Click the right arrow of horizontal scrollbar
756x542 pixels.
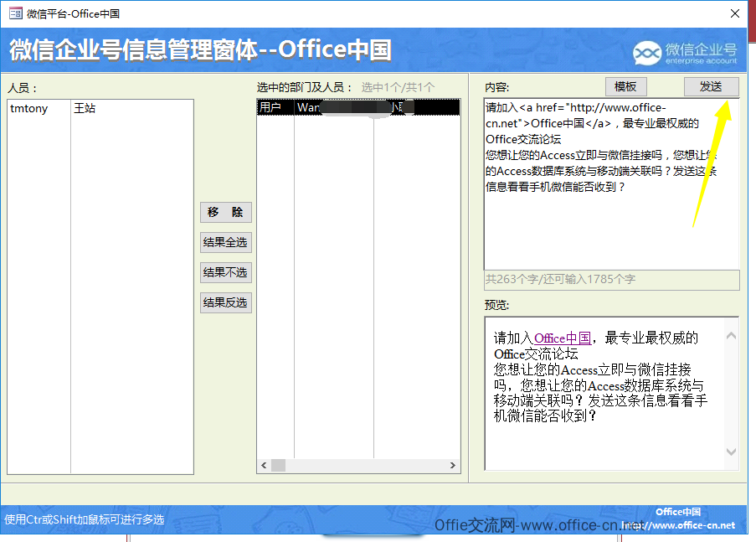[x=453, y=465]
